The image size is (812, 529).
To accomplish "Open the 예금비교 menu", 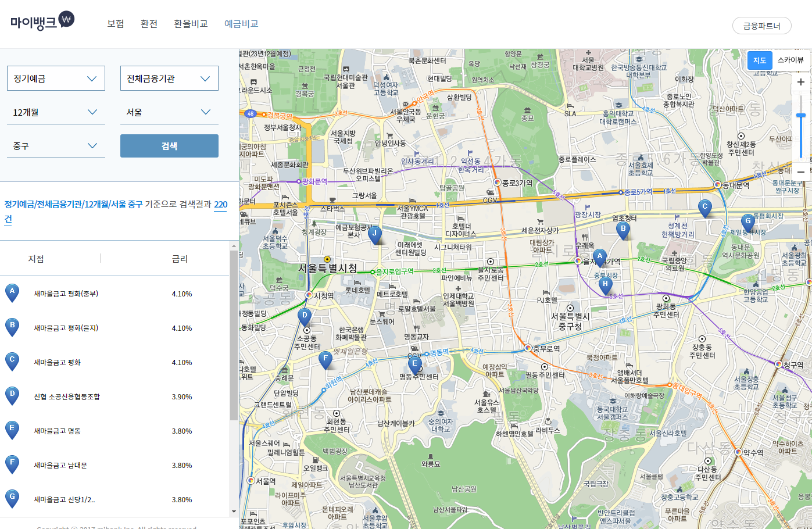I will click(241, 24).
